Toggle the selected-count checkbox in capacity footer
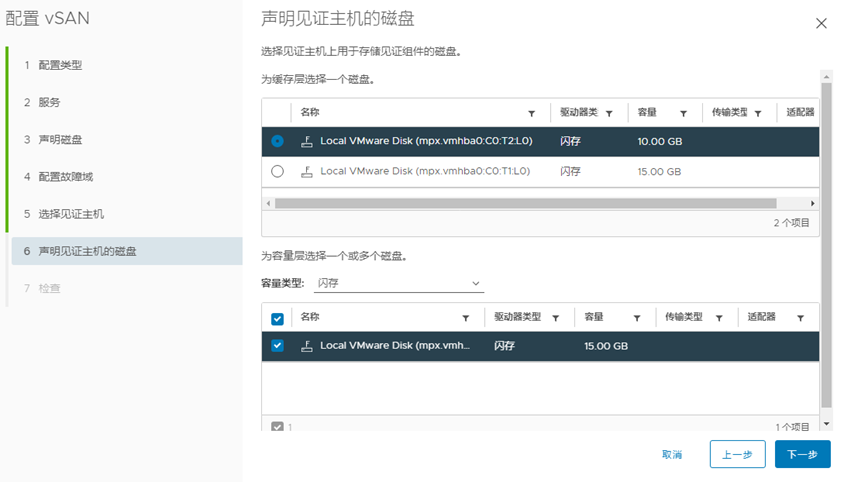Screen dimensions: 844x482 (277, 427)
